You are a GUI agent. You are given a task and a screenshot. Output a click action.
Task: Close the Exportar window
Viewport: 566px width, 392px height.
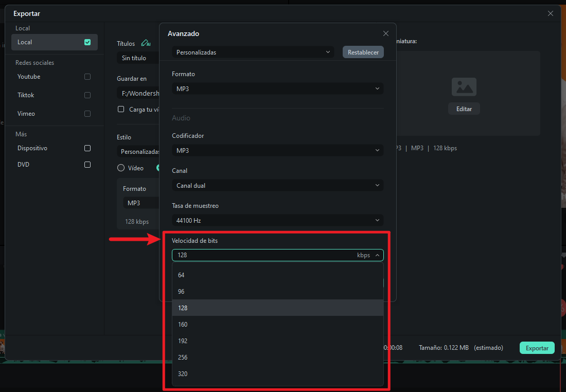(x=551, y=13)
